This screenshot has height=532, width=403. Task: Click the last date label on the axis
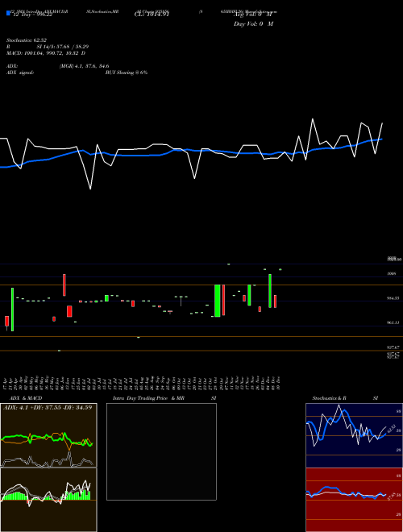pyautogui.click(x=279, y=383)
